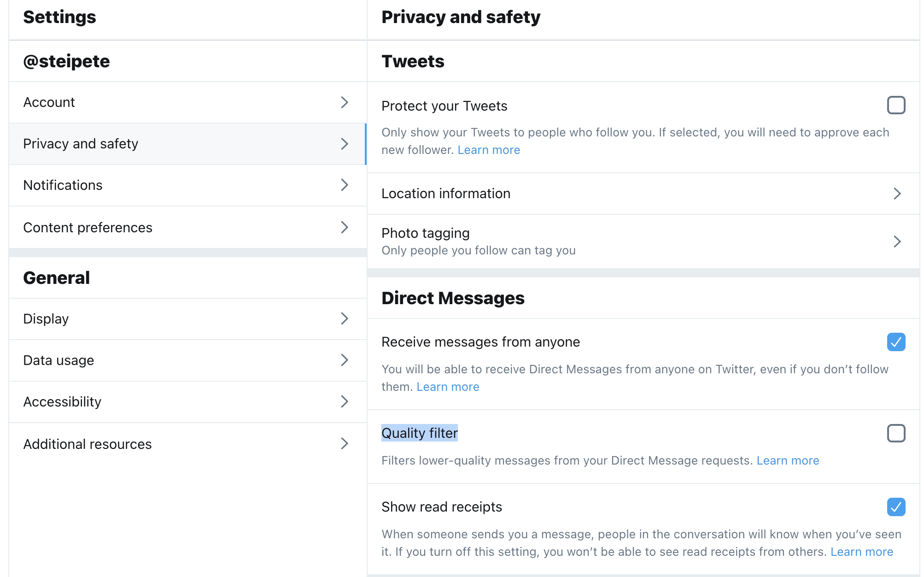The width and height of the screenshot is (924, 577).
Task: Click Learn more under Protect your Tweets
Action: click(x=489, y=150)
